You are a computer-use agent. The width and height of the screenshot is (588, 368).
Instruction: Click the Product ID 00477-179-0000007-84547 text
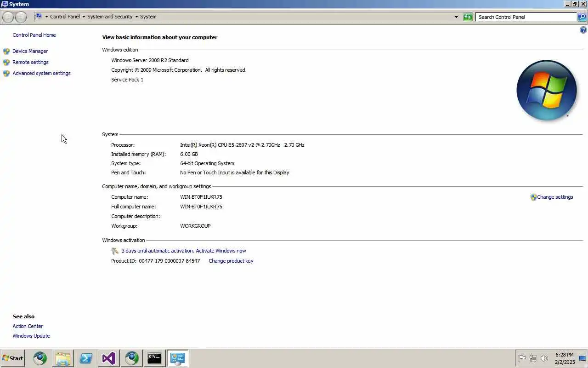pos(155,261)
